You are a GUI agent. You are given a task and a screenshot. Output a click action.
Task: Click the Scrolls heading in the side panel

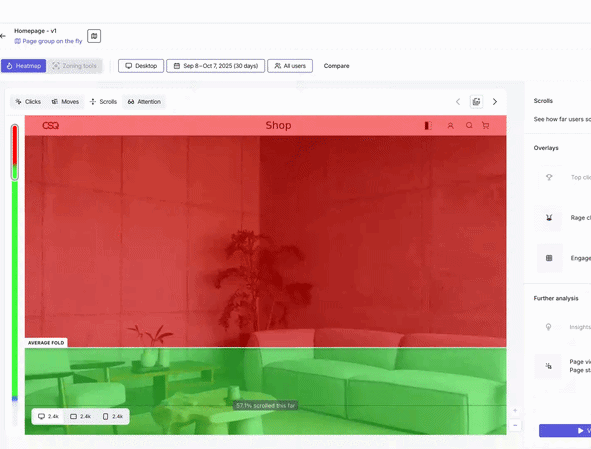click(543, 101)
